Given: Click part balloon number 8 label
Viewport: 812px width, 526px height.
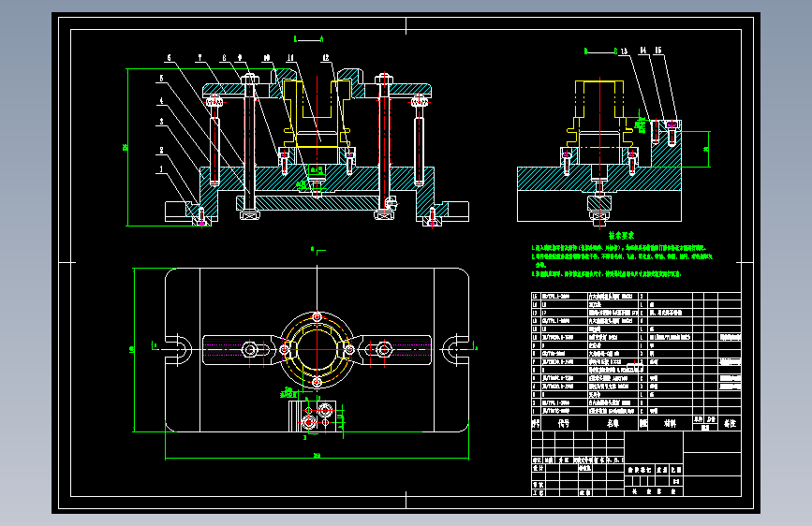Looking at the screenshot, I should tap(224, 58).
